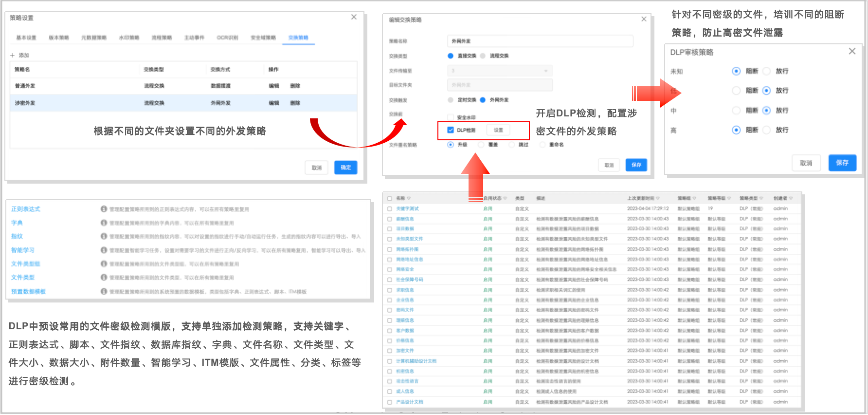Click filter icon on 策略组 column header

tap(694, 199)
